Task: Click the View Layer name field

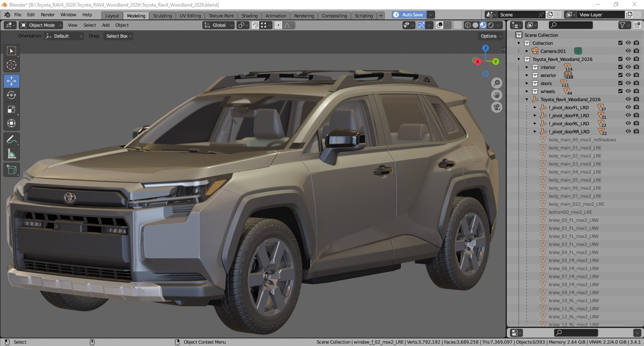Action: pos(600,15)
